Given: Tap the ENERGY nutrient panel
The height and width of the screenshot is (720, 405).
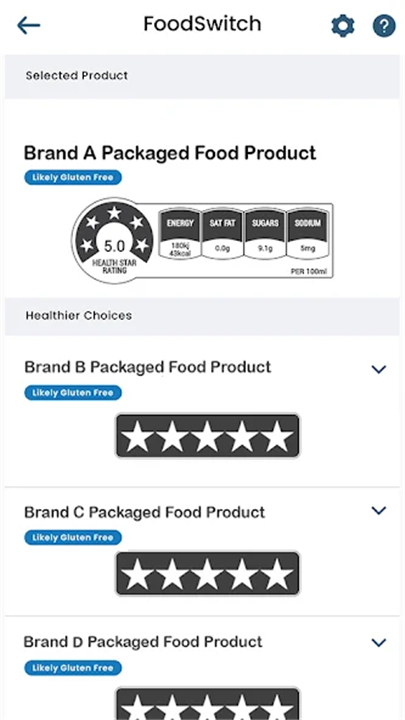Looking at the screenshot, I should pyautogui.click(x=180, y=234).
